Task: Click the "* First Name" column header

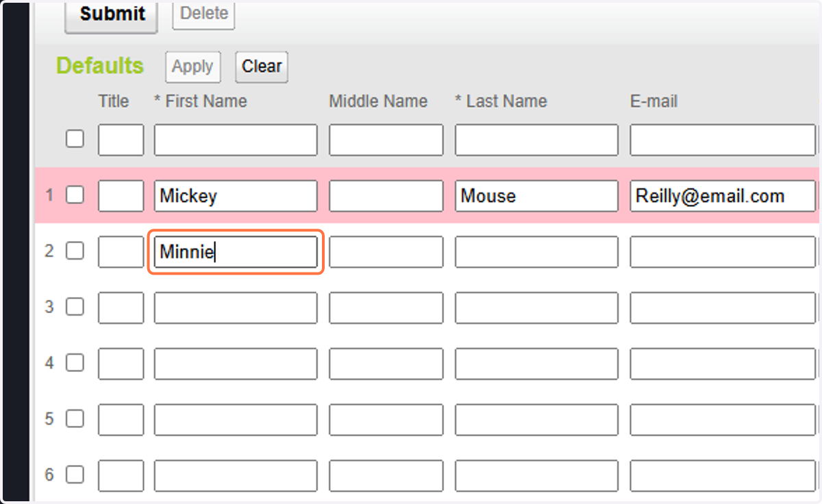Action: (201, 101)
